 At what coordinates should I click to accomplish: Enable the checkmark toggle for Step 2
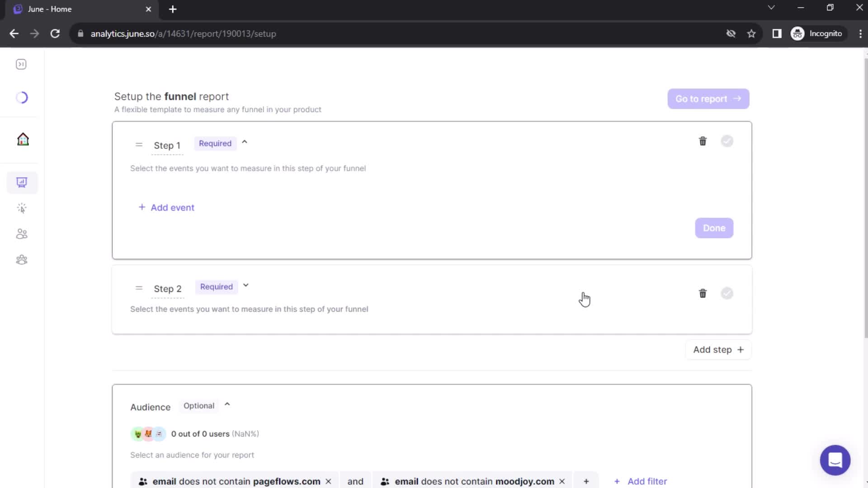coord(726,292)
